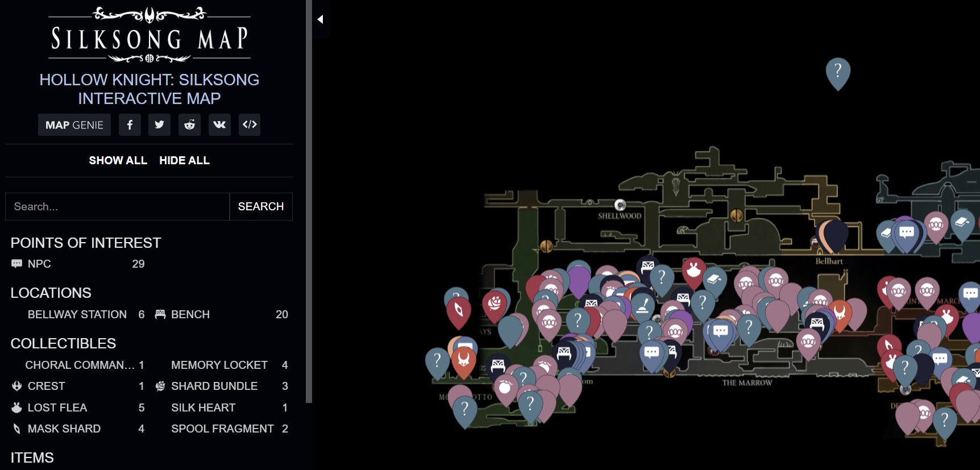Open the embed code icon
Viewport: 980px width, 470px height.
[250, 124]
